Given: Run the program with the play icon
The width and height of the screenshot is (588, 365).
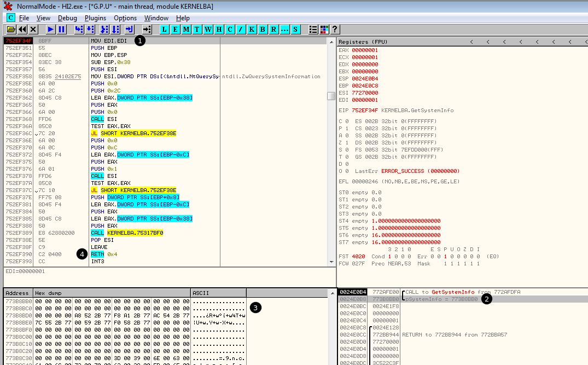Looking at the screenshot, I should (50, 29).
